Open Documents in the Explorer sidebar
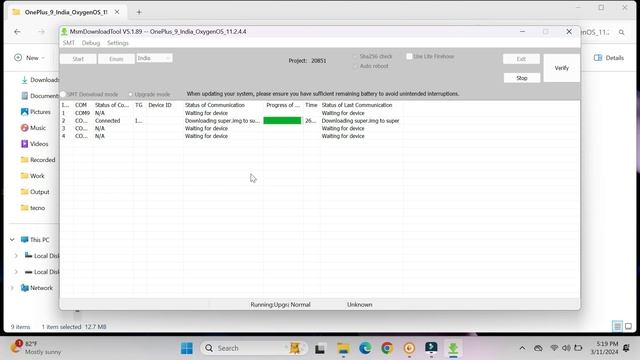The width and height of the screenshot is (640, 360). click(40, 96)
